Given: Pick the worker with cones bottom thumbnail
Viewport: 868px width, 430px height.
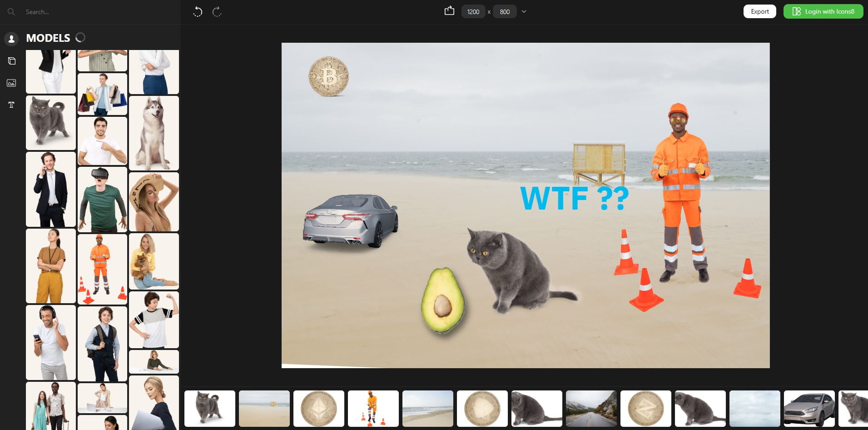Looking at the screenshot, I should [x=373, y=408].
